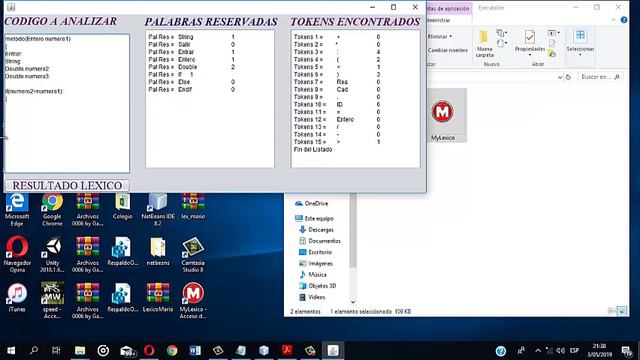Expand the Explorer address bar history dropdown
This screenshot has height=360, width=640.
[560, 77]
